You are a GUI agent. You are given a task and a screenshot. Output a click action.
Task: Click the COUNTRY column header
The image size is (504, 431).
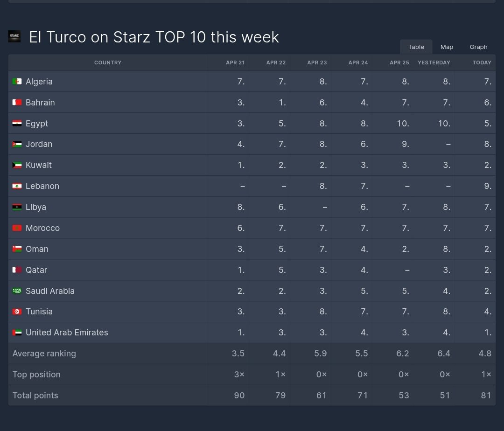108,63
